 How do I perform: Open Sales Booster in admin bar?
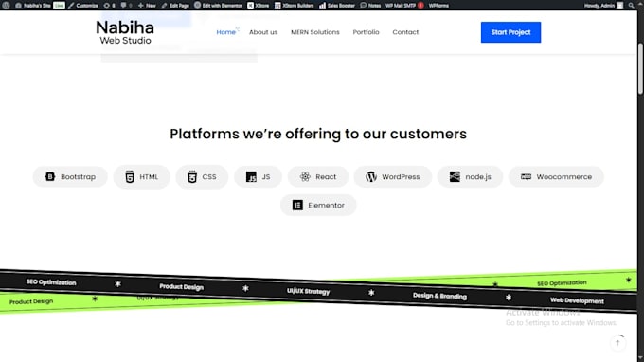click(x=337, y=6)
